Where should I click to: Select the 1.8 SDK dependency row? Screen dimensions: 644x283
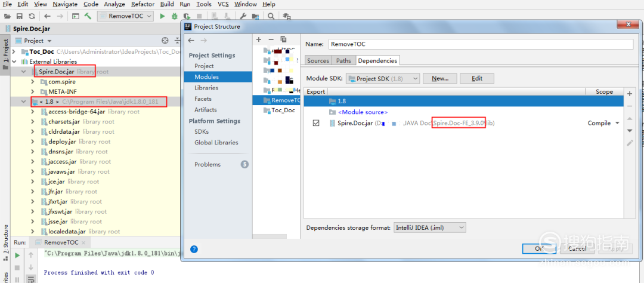464,101
